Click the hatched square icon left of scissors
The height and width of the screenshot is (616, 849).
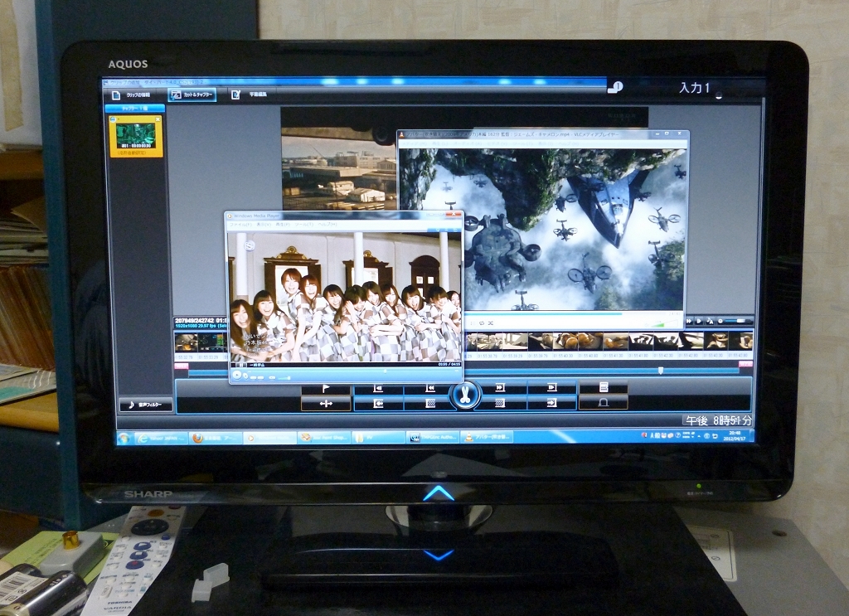pyautogui.click(x=429, y=404)
